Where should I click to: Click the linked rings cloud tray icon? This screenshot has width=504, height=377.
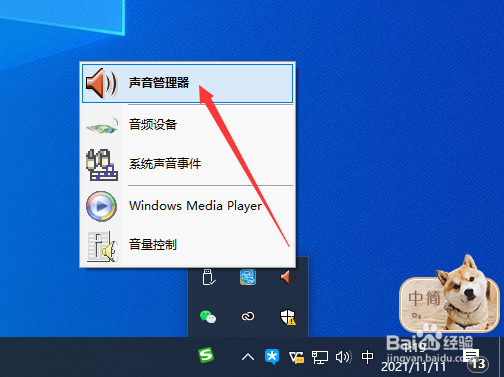(248, 316)
